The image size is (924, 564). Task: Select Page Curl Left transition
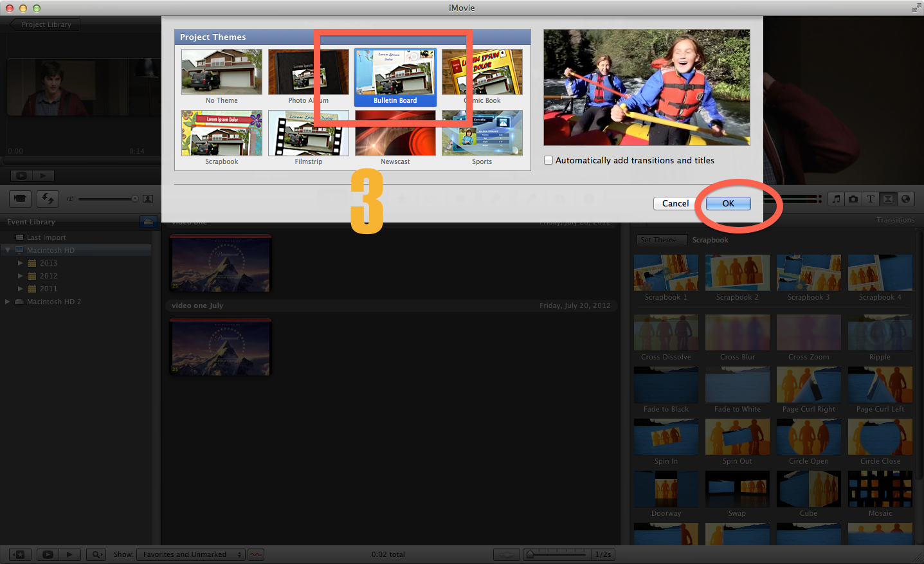880,385
